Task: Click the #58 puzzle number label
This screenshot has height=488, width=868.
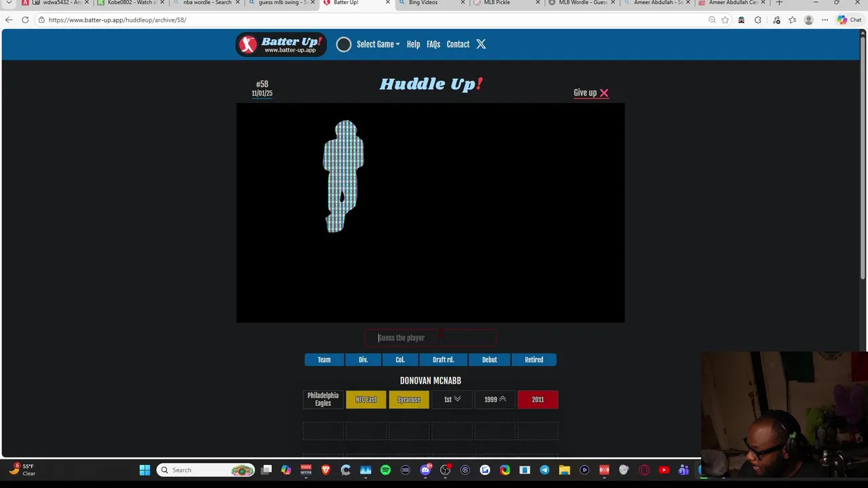Action: click(262, 84)
